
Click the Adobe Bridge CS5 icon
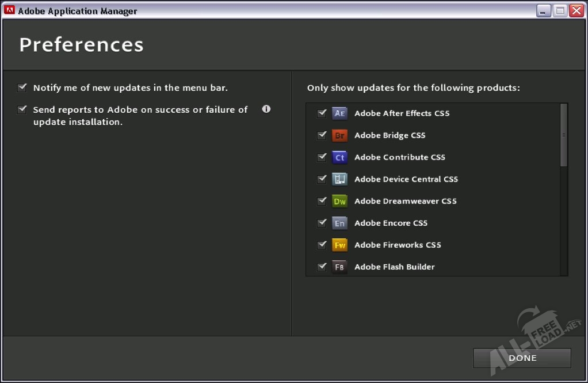339,135
